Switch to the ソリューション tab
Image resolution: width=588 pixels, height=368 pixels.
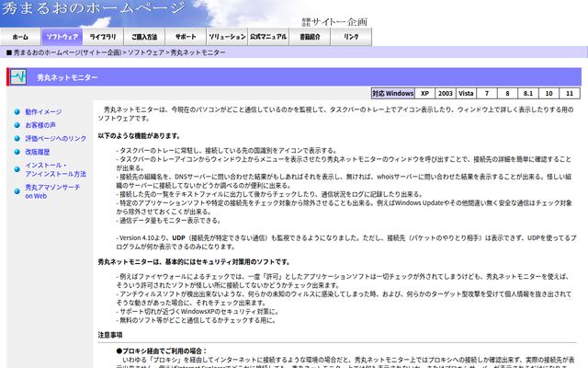227,37
